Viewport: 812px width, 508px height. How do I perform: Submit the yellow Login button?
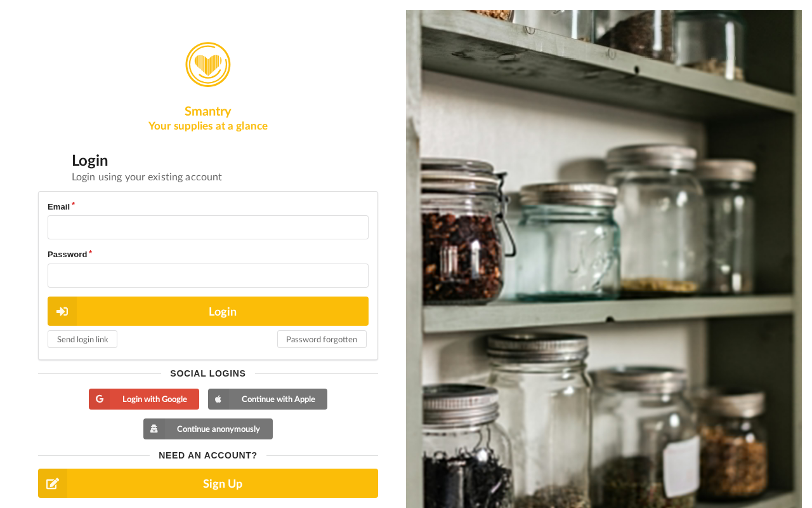pos(208,311)
